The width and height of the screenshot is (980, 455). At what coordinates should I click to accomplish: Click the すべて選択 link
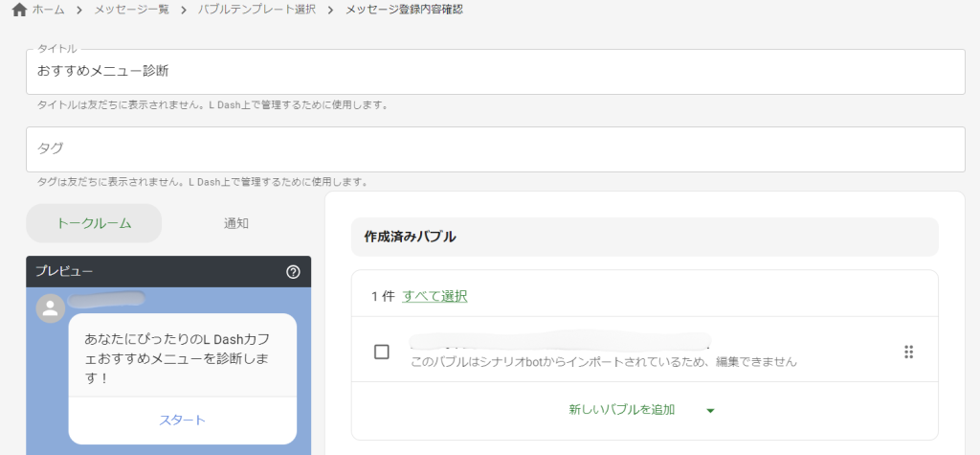(434, 296)
